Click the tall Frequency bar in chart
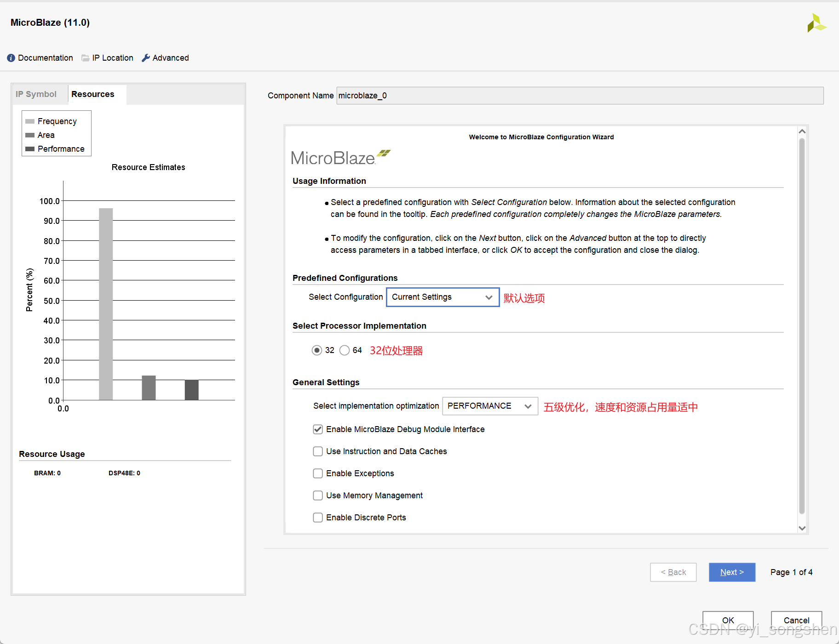The width and height of the screenshot is (839, 644). [106, 304]
